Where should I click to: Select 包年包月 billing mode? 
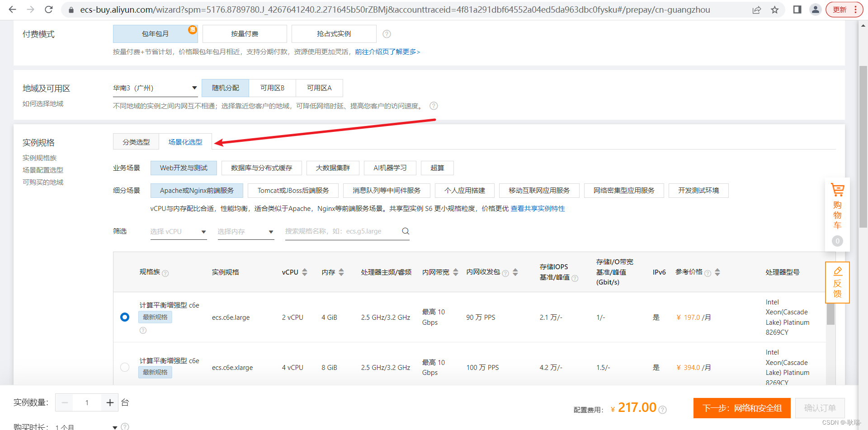(x=156, y=34)
